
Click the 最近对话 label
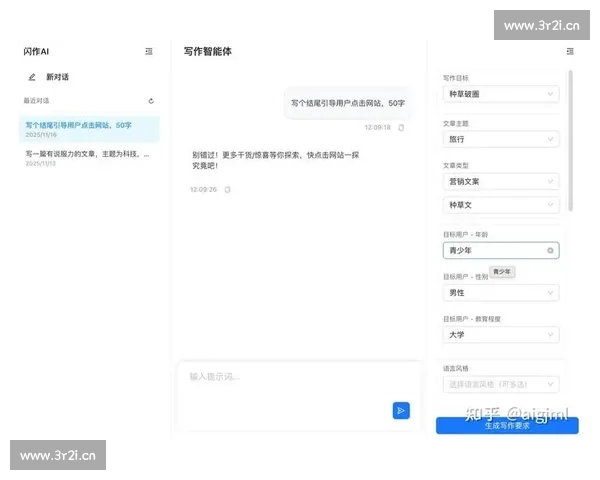[x=36, y=101]
